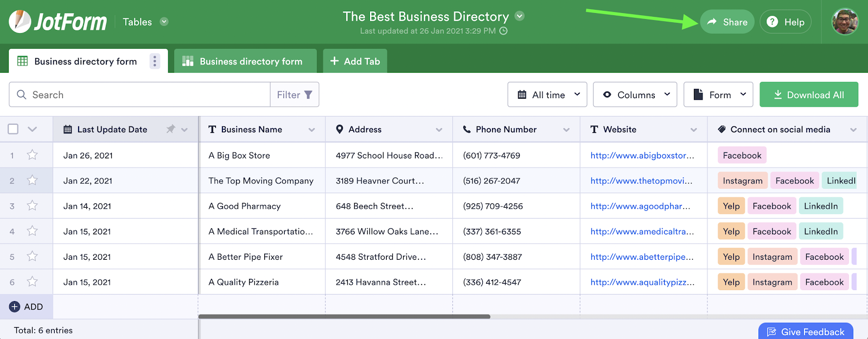Click the Filter funnel button
The height and width of the screenshot is (339, 868).
[295, 95]
